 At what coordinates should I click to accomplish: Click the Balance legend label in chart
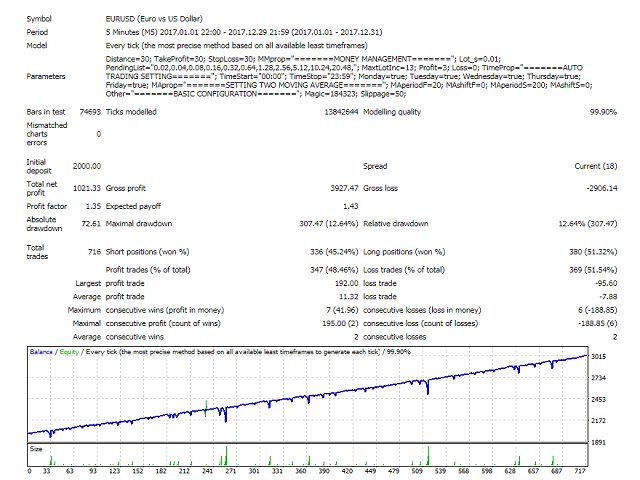41,352
